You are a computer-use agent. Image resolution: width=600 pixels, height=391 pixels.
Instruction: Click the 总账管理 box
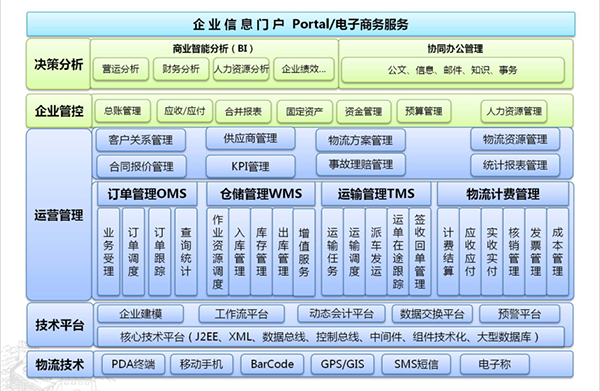tap(122, 111)
